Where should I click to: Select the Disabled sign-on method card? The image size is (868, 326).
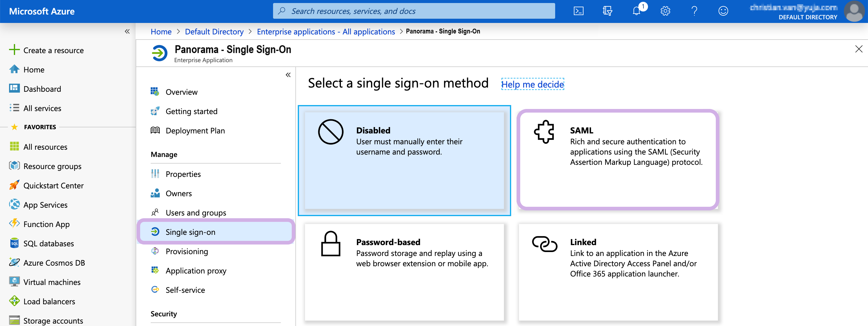pyautogui.click(x=404, y=161)
